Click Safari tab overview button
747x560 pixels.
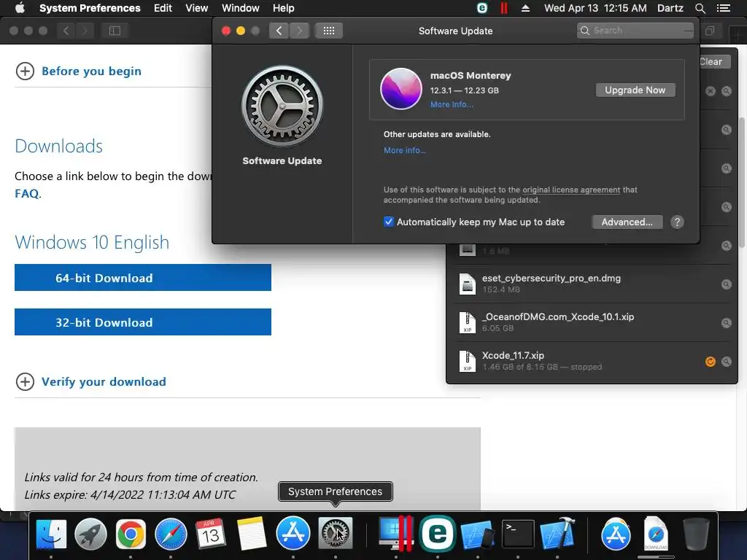coord(710,31)
